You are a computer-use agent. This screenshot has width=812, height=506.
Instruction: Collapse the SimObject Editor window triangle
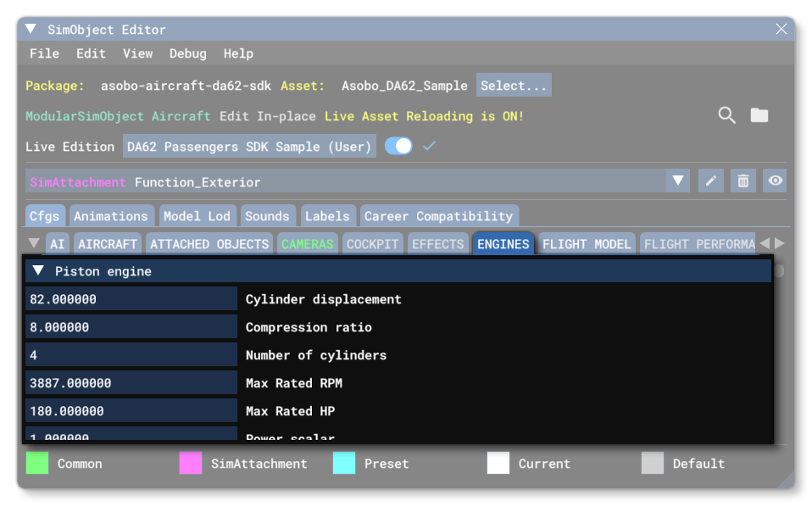(29, 28)
